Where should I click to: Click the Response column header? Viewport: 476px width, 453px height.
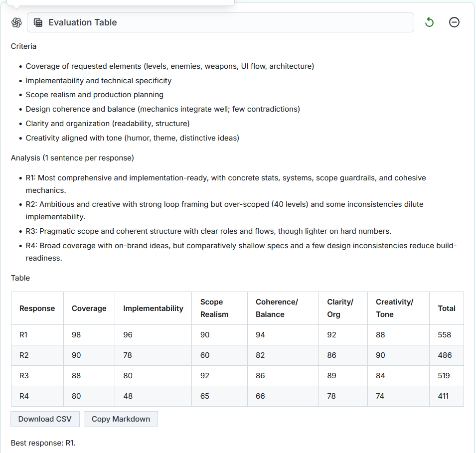(37, 308)
